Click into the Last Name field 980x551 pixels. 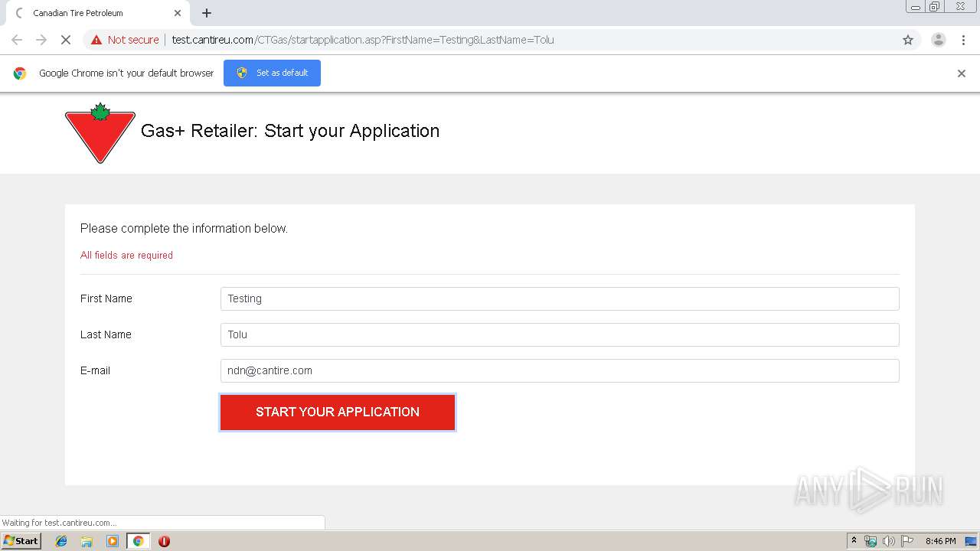point(560,334)
